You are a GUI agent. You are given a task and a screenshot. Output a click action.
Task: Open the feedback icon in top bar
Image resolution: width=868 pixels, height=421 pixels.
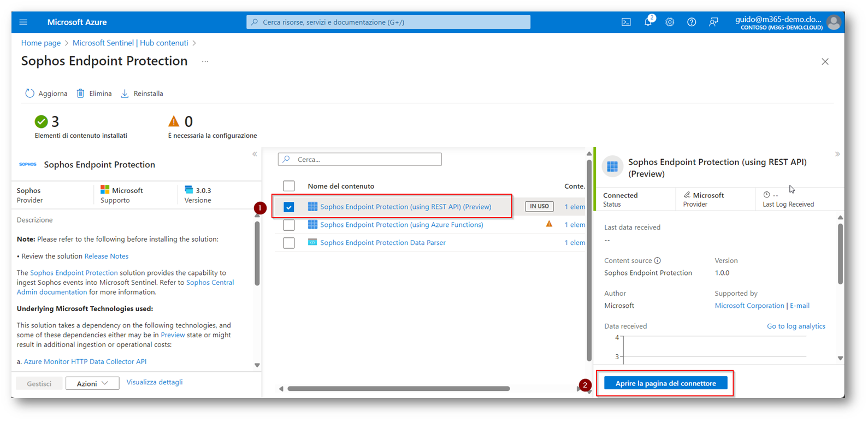[x=713, y=22]
